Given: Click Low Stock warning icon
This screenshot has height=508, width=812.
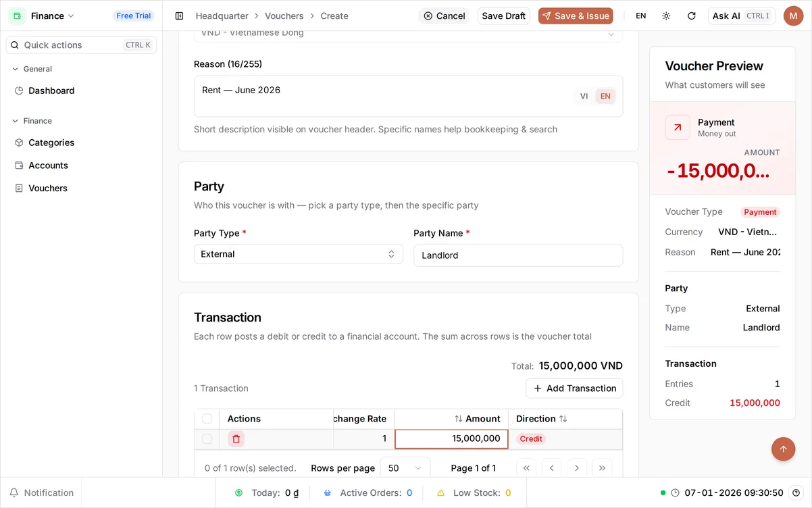Looking at the screenshot, I should (x=441, y=493).
